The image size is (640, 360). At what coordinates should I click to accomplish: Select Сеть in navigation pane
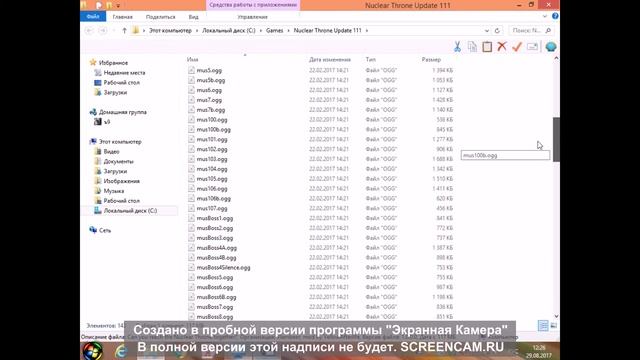(x=104, y=231)
